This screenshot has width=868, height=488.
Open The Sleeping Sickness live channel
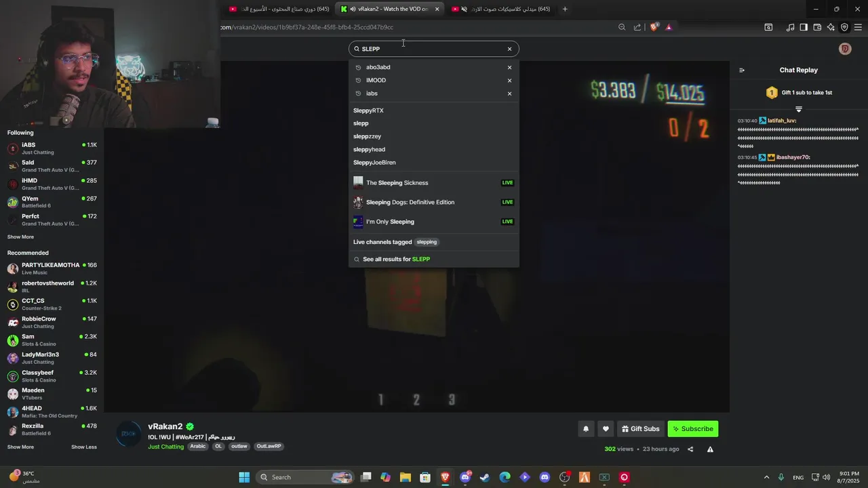[x=434, y=182]
